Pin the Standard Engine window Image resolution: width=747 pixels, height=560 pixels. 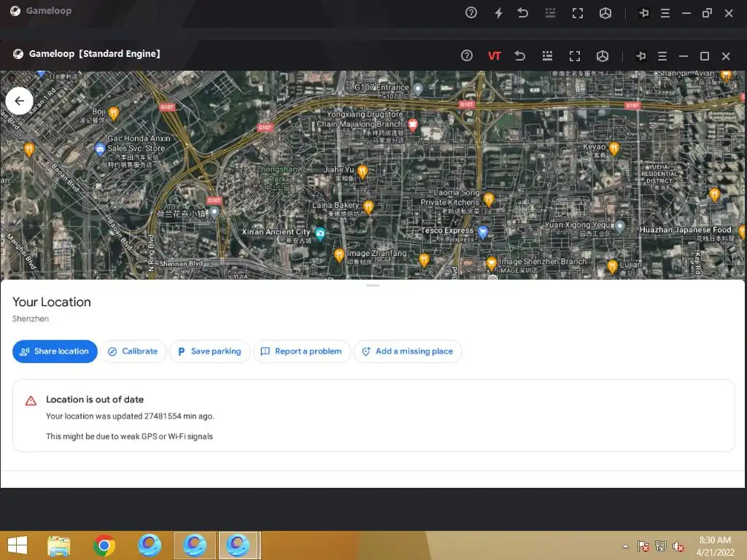(x=641, y=56)
